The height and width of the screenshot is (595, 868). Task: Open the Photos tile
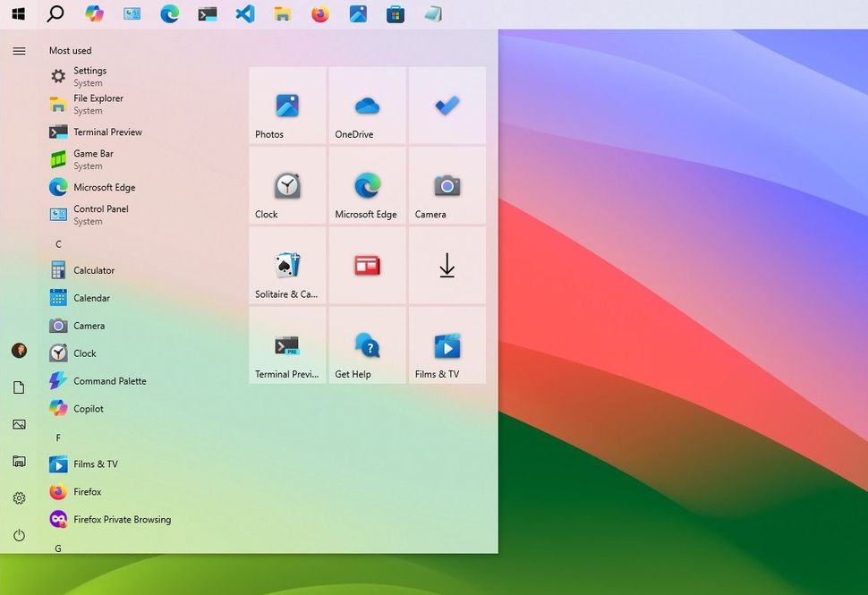[x=286, y=106]
